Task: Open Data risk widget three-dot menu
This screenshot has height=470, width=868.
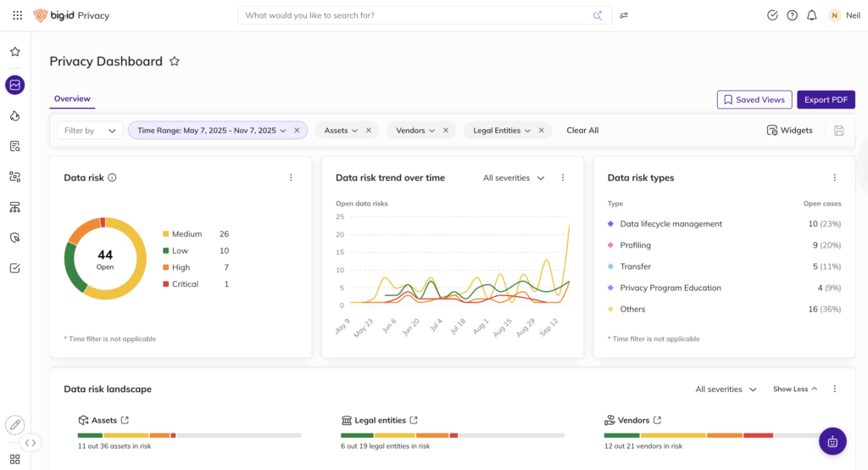Action: click(291, 178)
